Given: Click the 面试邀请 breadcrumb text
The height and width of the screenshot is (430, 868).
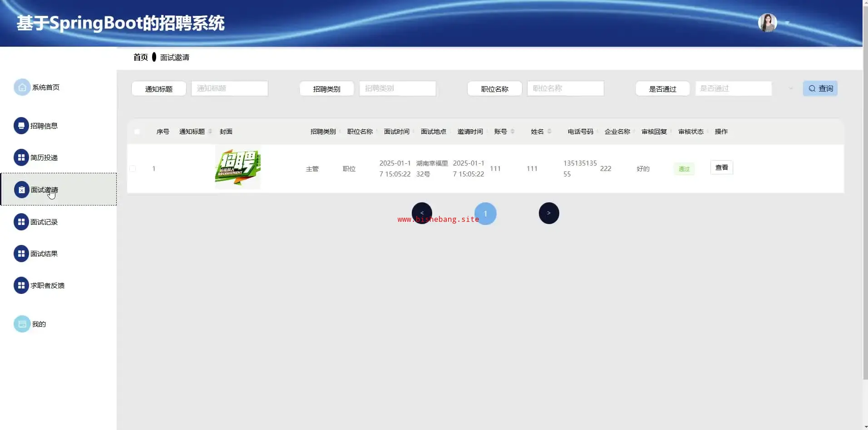Looking at the screenshot, I should (x=175, y=57).
